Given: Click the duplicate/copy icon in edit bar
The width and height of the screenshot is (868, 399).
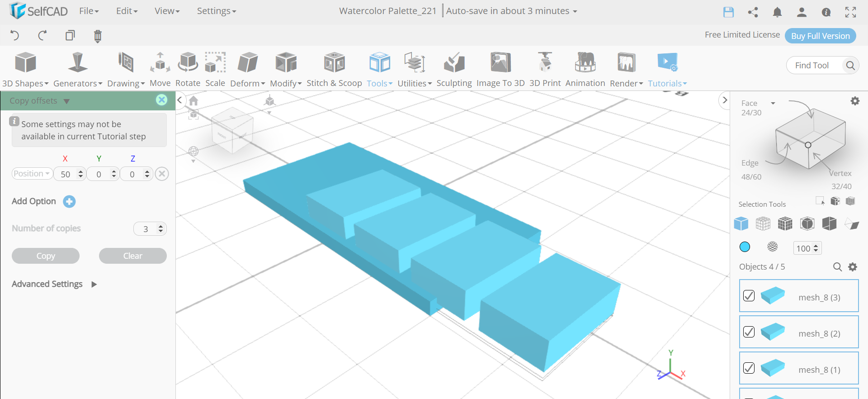Looking at the screenshot, I should (70, 35).
